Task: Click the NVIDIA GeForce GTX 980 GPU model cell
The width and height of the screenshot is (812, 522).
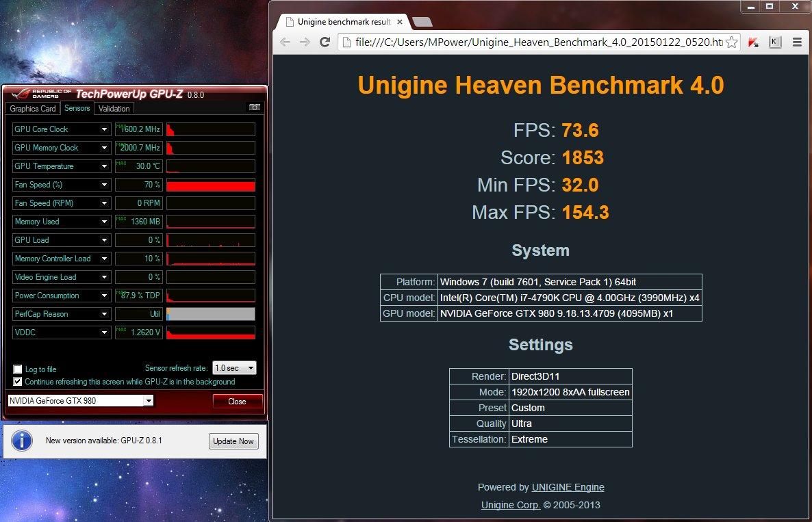Action: click(x=570, y=313)
